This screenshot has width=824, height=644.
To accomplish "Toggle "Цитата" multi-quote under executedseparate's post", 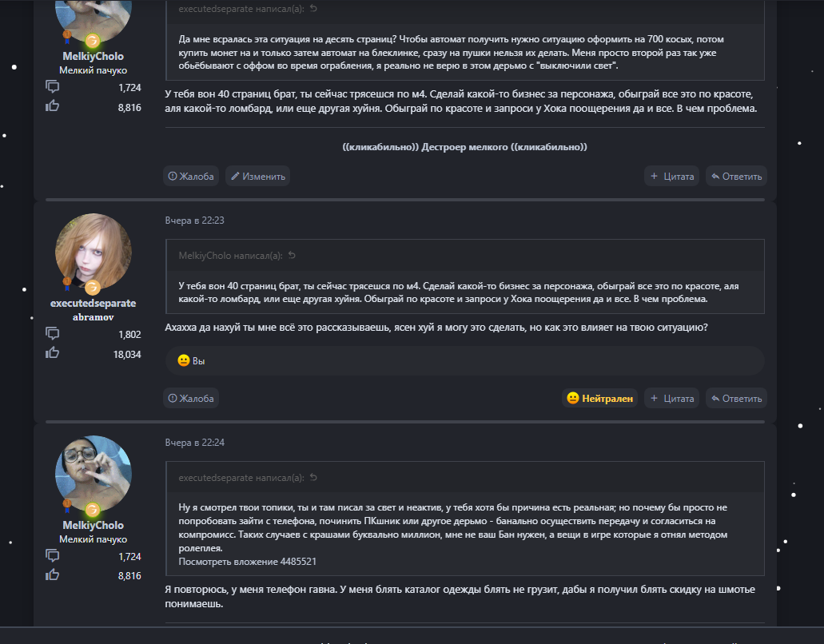I will pyautogui.click(x=671, y=398).
